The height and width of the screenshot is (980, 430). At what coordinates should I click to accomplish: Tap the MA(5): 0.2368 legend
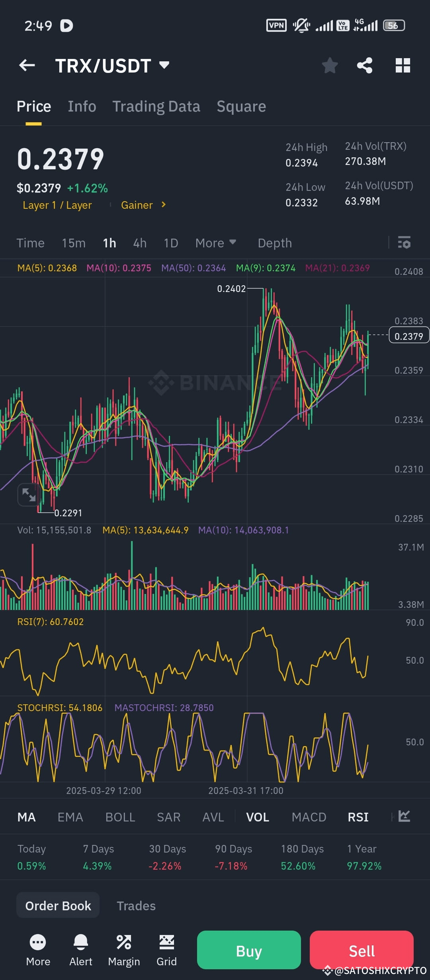[x=47, y=268]
